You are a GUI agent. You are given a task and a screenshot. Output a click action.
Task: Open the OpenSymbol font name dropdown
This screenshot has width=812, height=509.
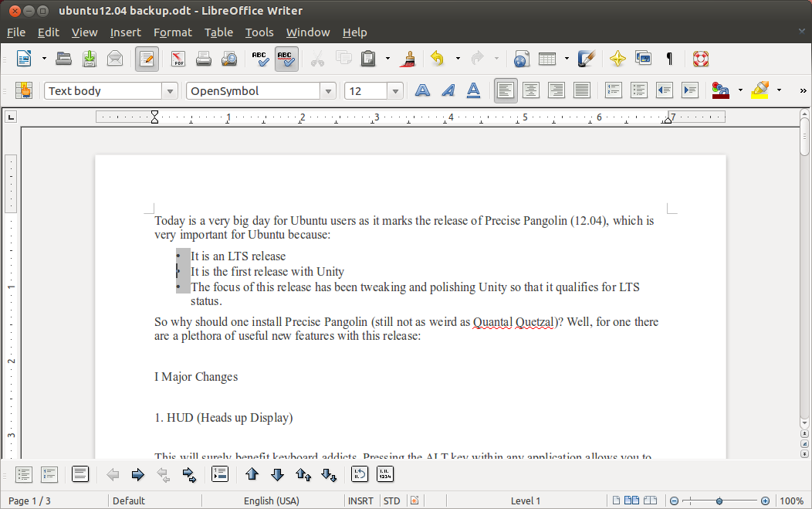[x=328, y=91]
